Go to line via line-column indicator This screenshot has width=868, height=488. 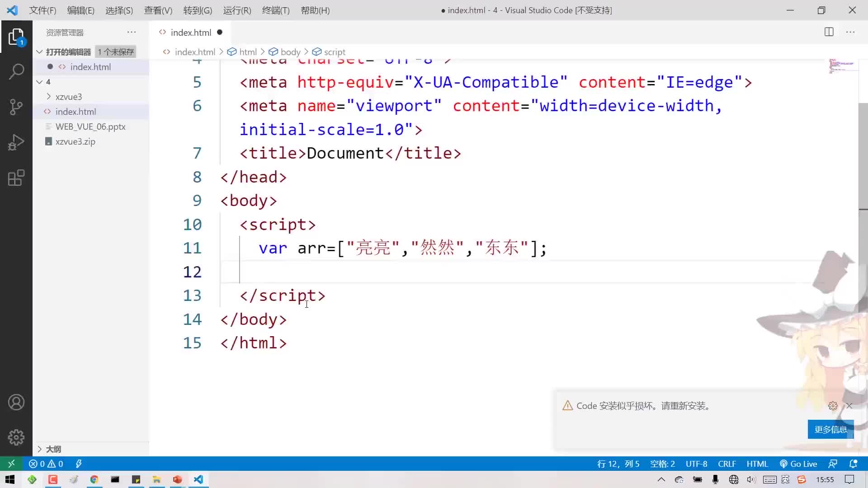pyautogui.click(x=618, y=464)
